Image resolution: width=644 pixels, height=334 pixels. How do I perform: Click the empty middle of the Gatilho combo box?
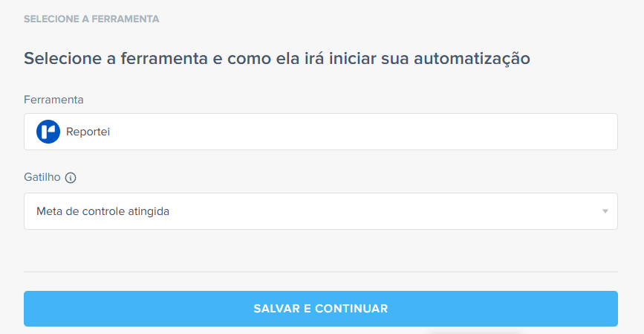coord(371,211)
